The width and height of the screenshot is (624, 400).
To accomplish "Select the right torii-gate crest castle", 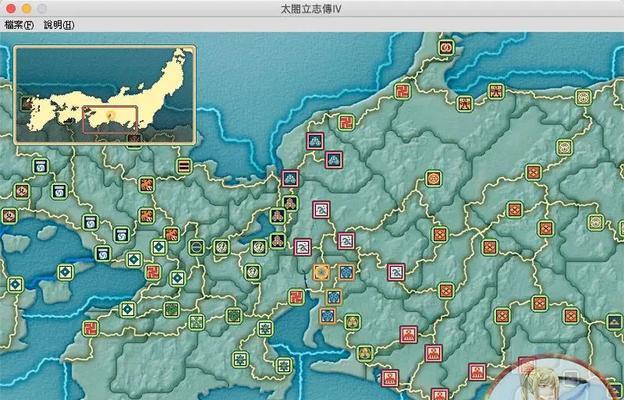I will (x=496, y=92).
